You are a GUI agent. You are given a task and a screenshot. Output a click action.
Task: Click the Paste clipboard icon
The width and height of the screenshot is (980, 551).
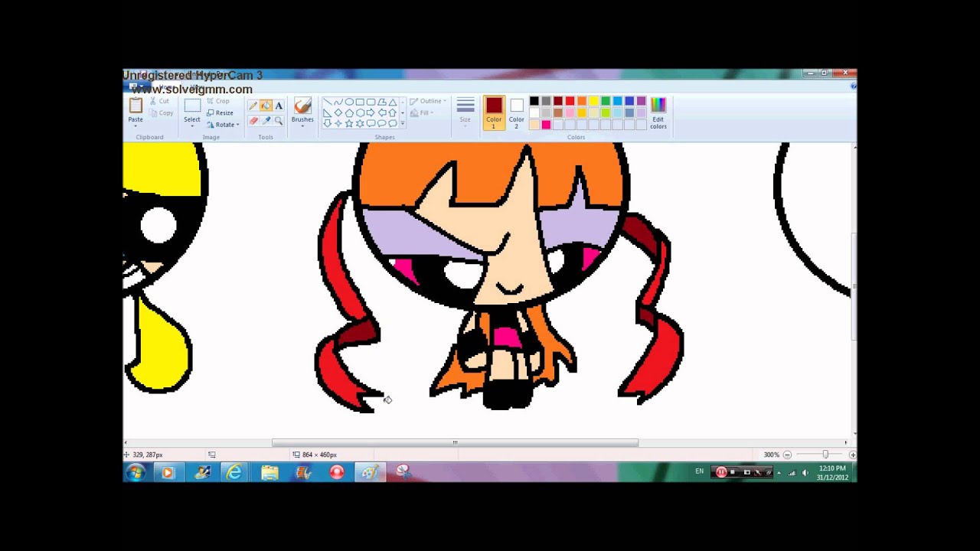tap(136, 105)
